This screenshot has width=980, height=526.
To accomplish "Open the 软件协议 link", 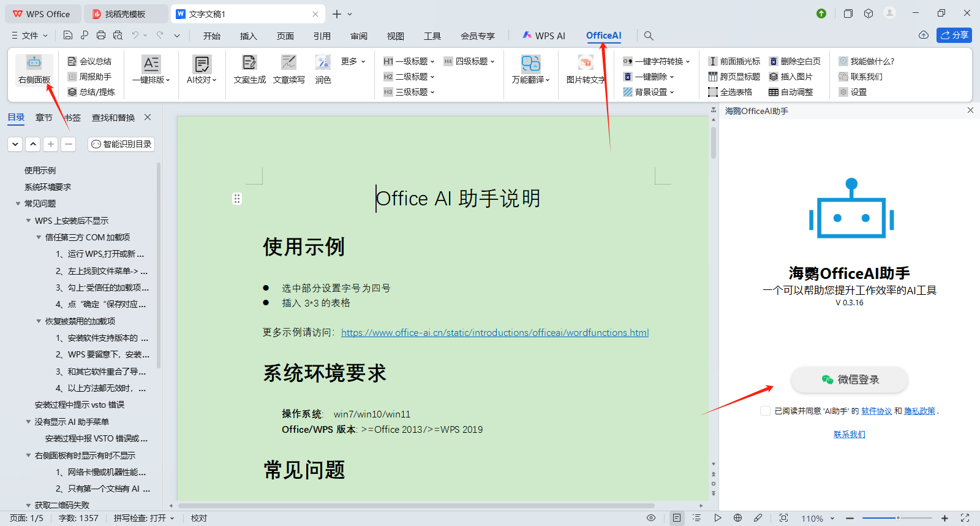I will pos(876,411).
